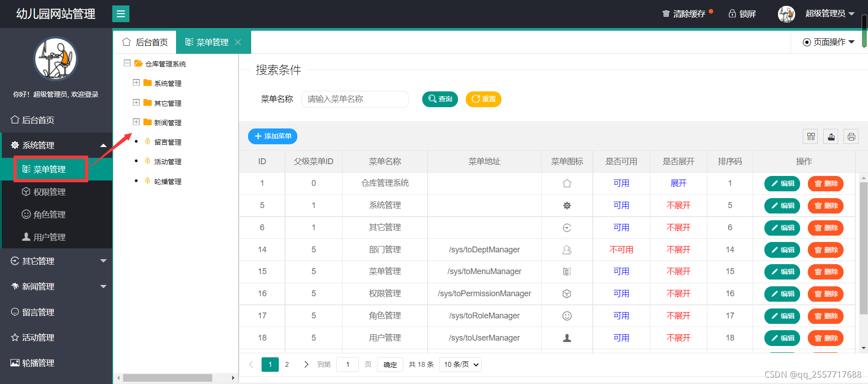Expand the 系统管理 tree node
Screen dimensions: 868x384
point(136,83)
